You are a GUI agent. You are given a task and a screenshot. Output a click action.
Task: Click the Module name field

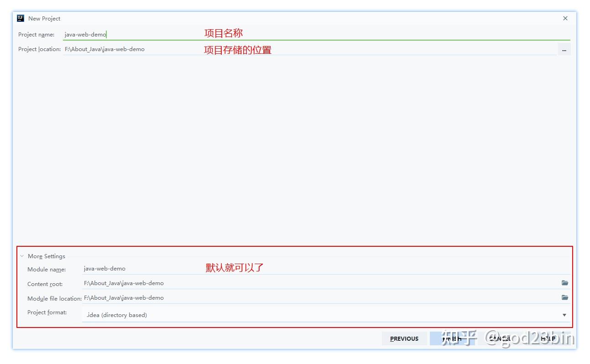pos(137,269)
